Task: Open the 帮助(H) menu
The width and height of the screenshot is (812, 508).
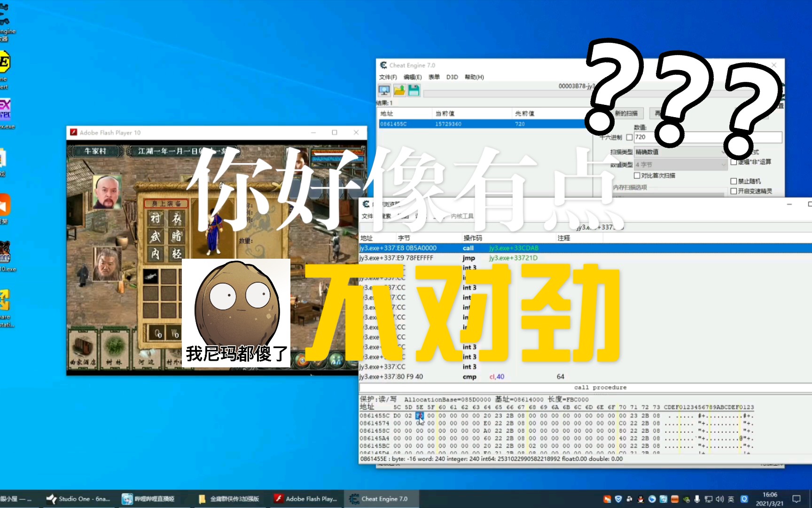Action: point(474,77)
